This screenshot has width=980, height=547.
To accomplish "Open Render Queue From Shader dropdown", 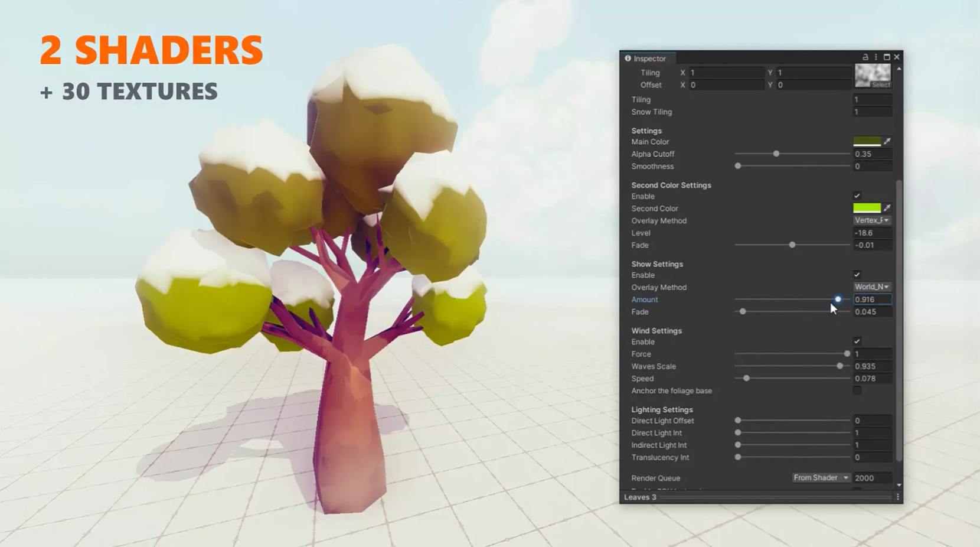I will [821, 478].
